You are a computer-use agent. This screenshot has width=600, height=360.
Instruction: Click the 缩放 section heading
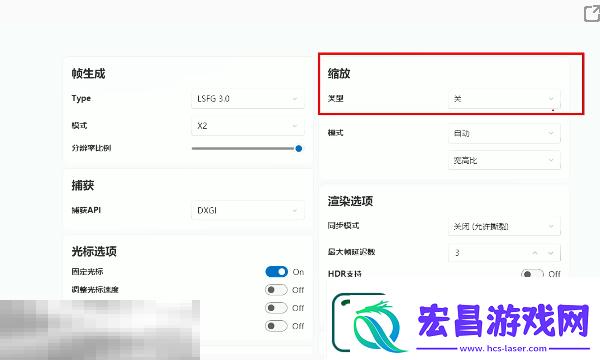click(339, 73)
